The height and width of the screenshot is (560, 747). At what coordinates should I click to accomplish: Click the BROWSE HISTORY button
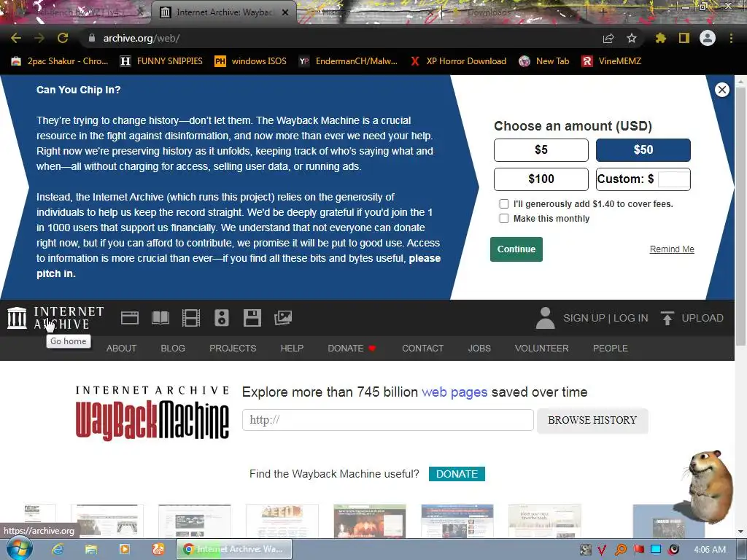pyautogui.click(x=592, y=420)
